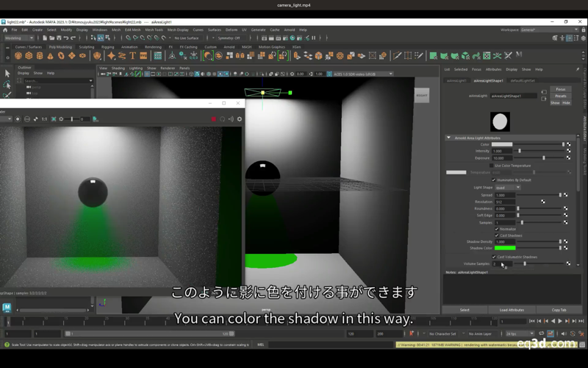Click the undo icon in status line

coord(68,38)
